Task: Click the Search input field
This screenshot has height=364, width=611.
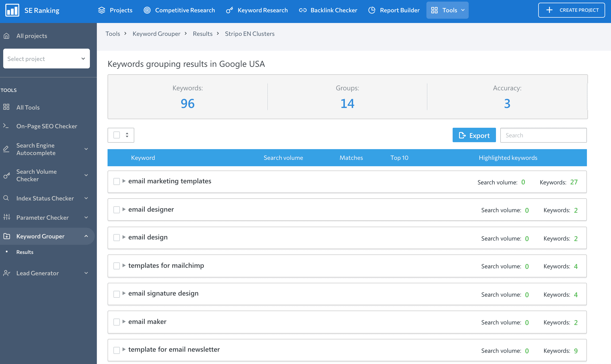Action: tap(544, 135)
